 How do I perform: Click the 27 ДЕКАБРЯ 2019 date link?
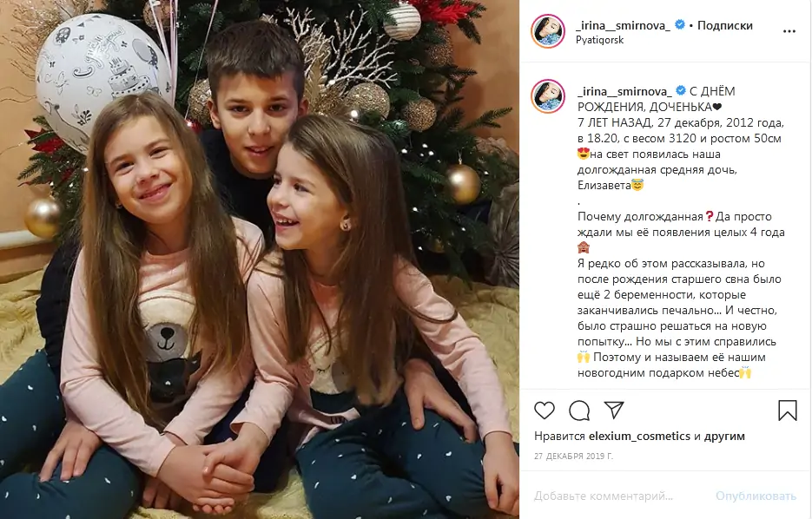[573, 457]
